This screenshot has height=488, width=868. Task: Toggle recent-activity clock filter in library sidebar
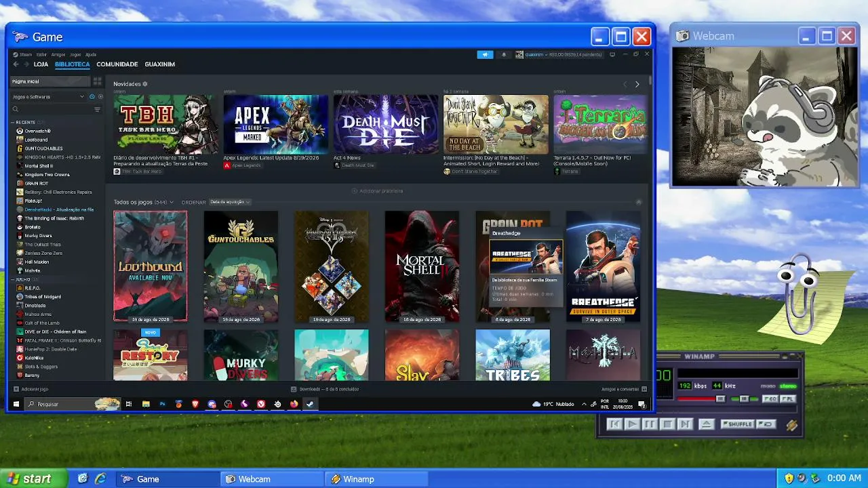[x=92, y=97]
